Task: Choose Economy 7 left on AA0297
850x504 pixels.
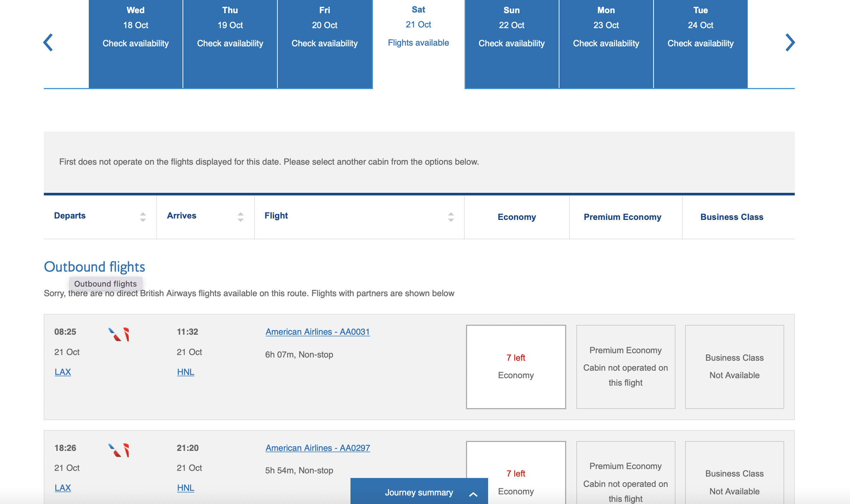Action: (x=516, y=473)
